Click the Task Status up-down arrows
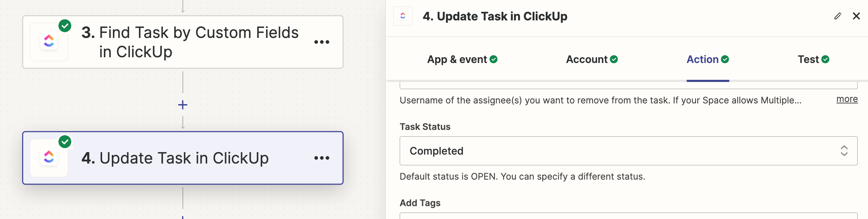 [x=844, y=151]
